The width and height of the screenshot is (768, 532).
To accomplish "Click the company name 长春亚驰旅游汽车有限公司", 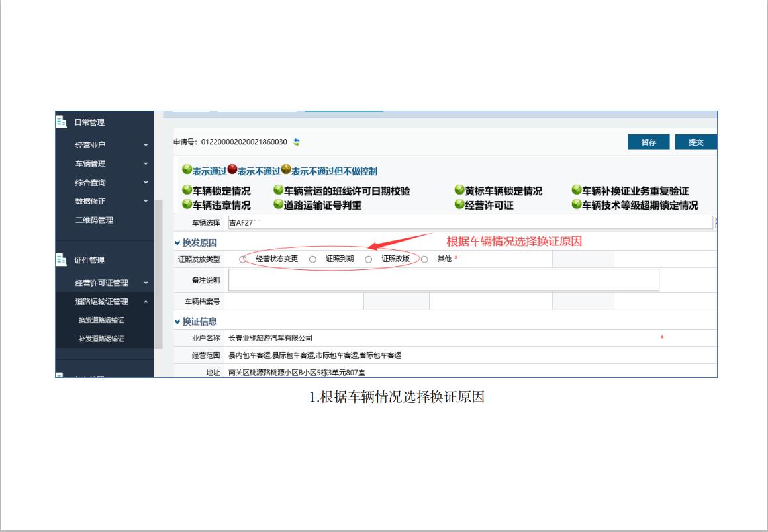I will click(x=270, y=338).
